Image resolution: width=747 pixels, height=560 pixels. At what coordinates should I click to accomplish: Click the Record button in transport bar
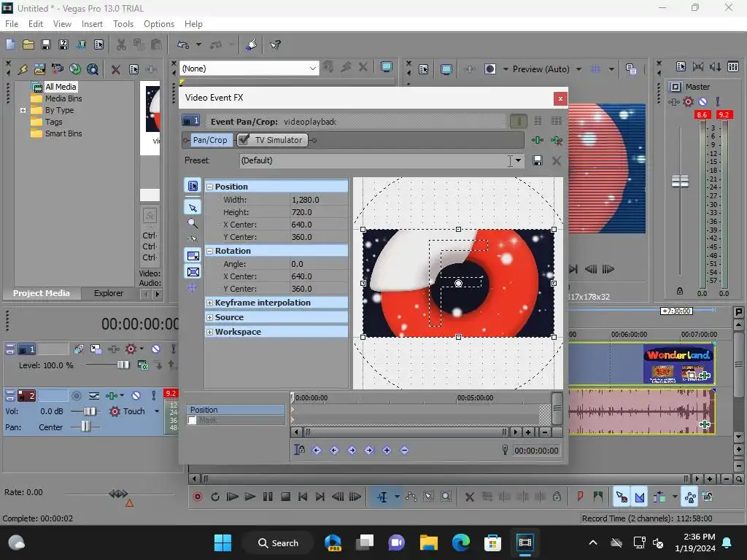pyautogui.click(x=198, y=497)
